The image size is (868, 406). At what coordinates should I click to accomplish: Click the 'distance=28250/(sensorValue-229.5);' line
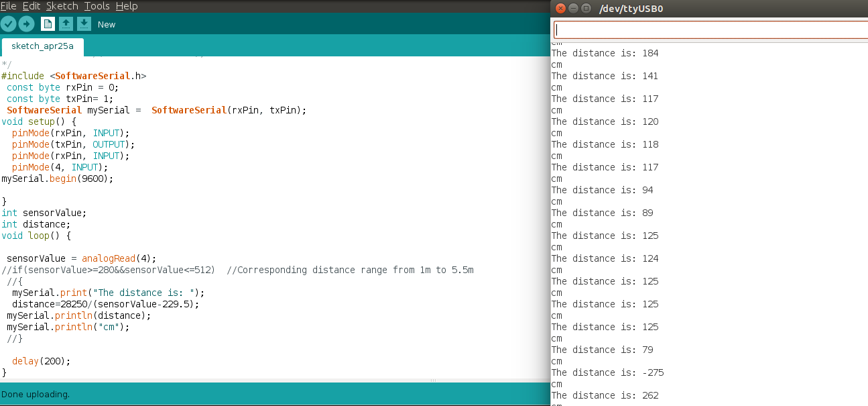tap(105, 304)
